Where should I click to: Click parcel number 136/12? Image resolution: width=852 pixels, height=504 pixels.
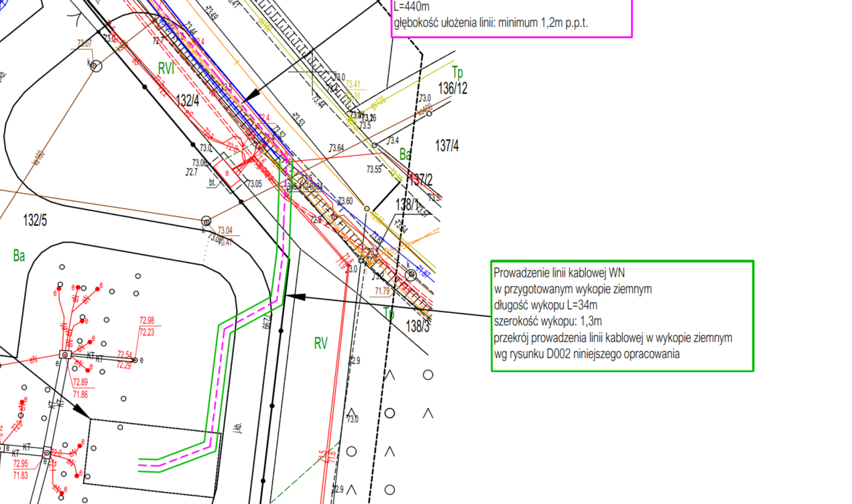(x=452, y=88)
